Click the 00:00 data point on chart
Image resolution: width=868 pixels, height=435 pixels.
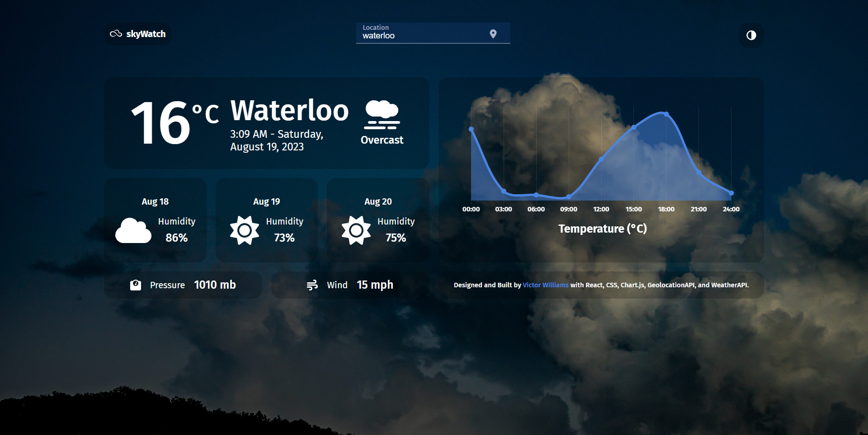tap(471, 129)
